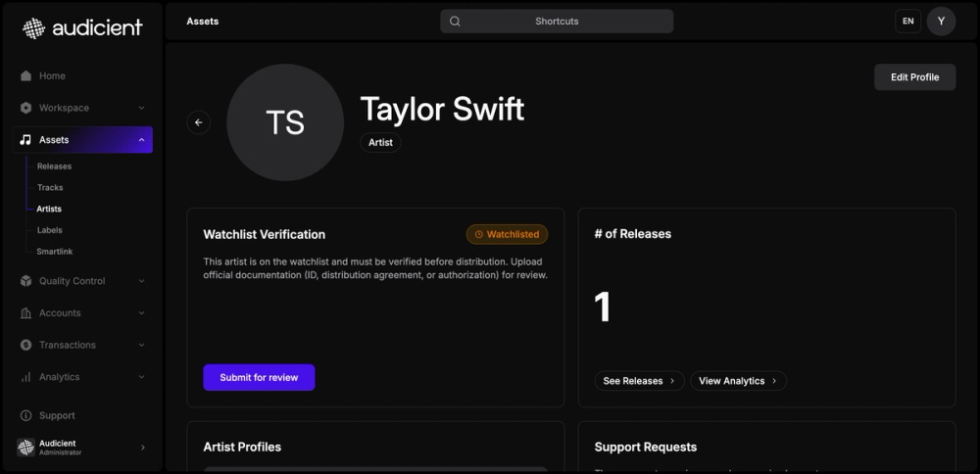Expand the Workspace menu chevron

click(x=141, y=108)
